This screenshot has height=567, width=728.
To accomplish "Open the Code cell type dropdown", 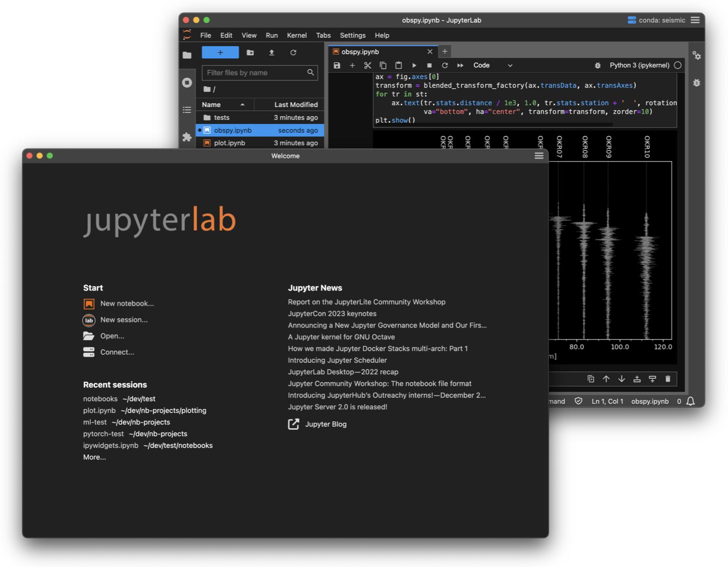I will tap(492, 65).
